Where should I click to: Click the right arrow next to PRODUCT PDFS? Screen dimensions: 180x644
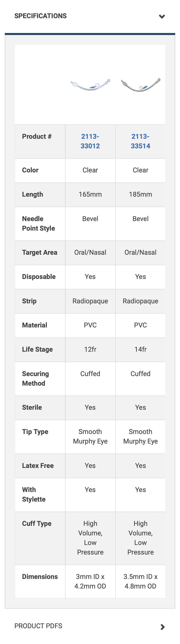click(162, 626)
